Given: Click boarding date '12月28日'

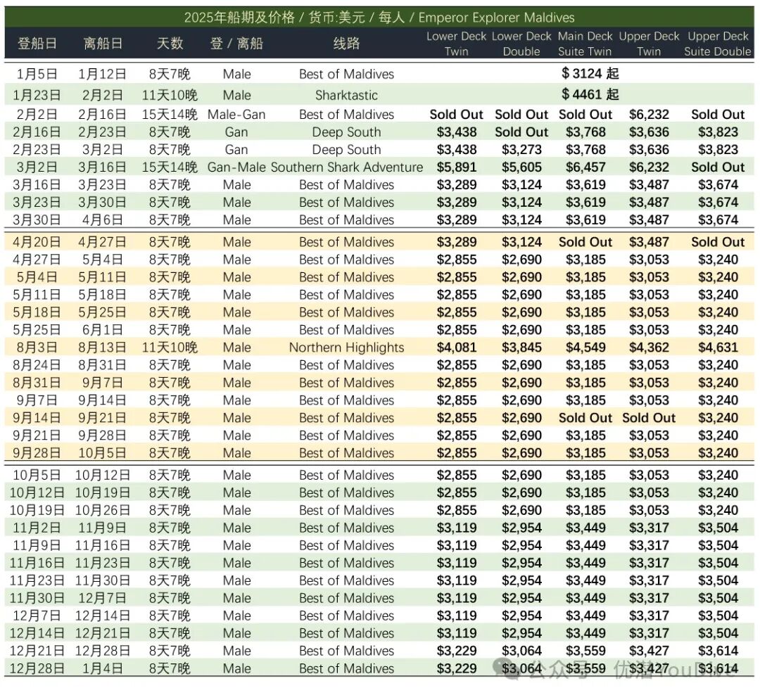Looking at the screenshot, I should [37, 668].
